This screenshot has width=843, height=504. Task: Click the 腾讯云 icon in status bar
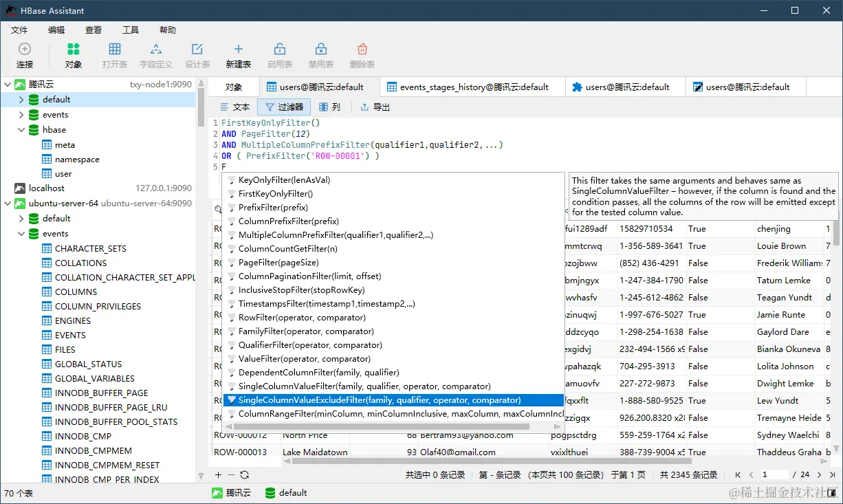[217, 493]
